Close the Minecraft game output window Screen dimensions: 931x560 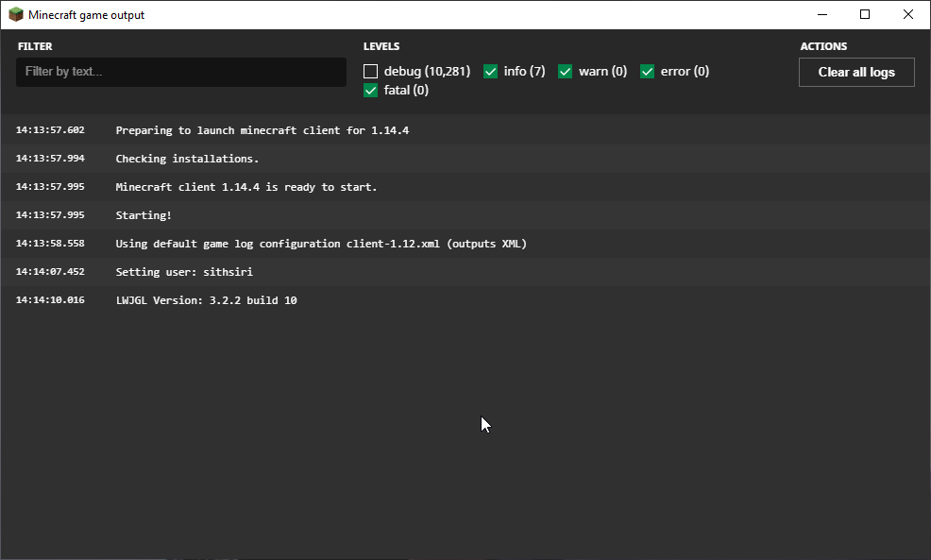coord(908,15)
